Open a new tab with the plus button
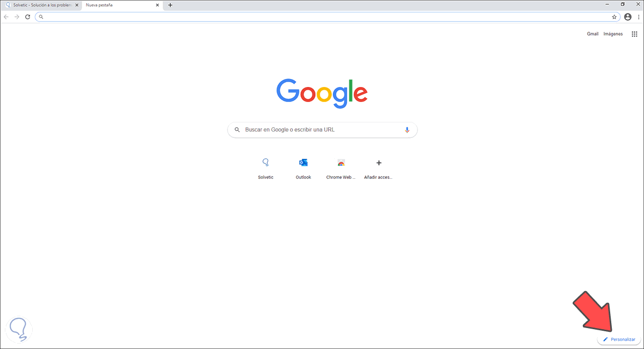 click(170, 5)
